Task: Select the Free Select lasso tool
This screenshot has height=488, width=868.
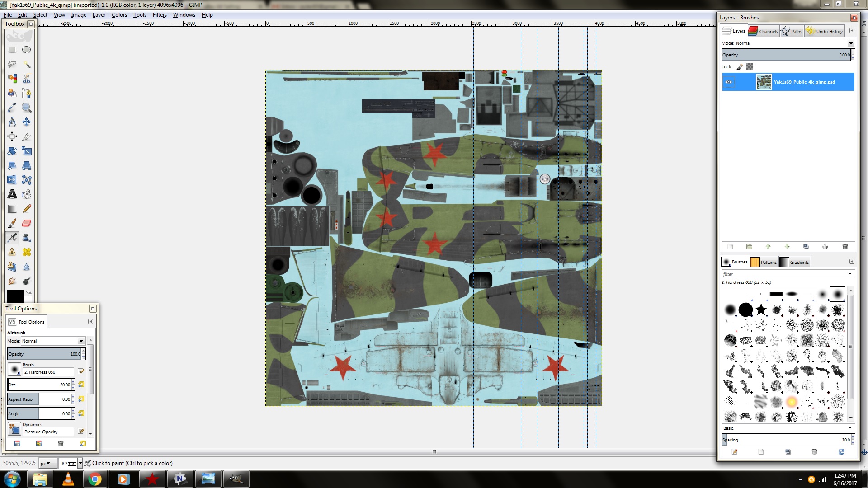Action: [12, 64]
